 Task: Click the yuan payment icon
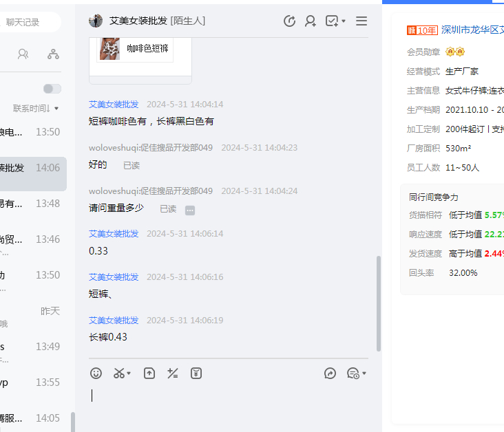196,373
